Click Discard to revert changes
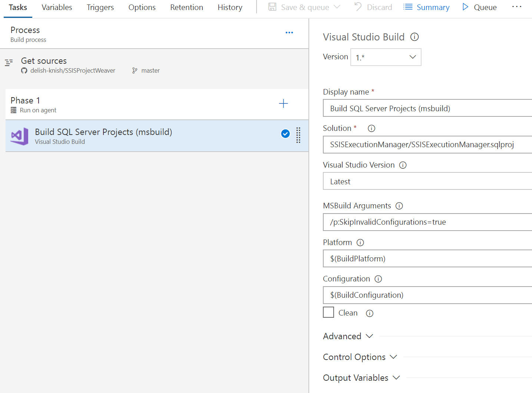 [373, 7]
